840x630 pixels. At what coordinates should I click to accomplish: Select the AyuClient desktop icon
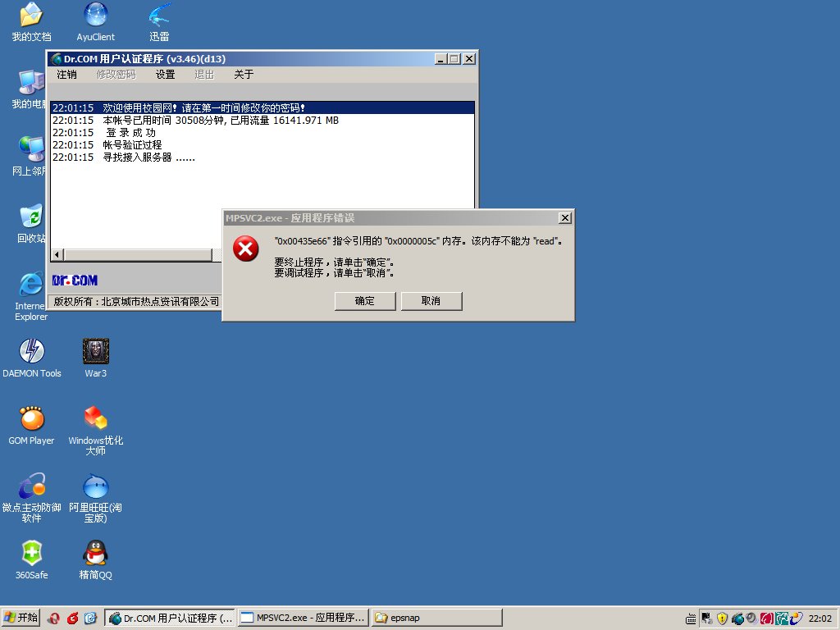pyautogui.click(x=95, y=22)
